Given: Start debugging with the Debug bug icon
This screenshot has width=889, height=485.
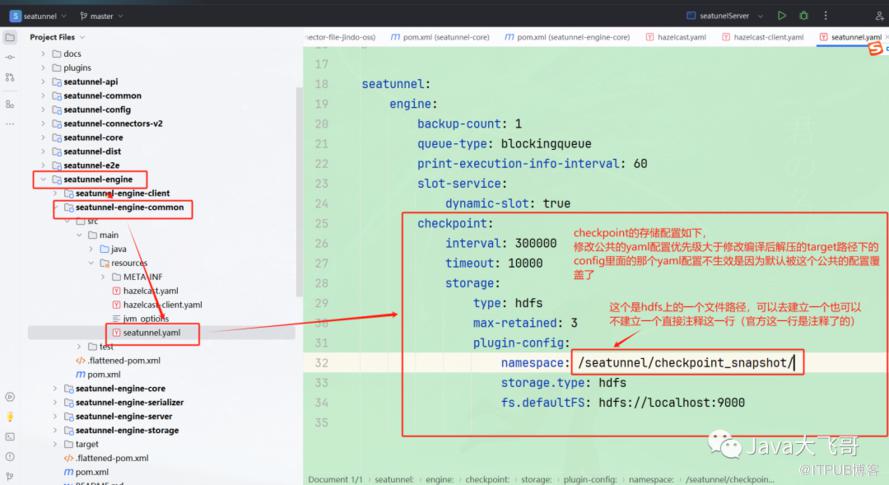Looking at the screenshot, I should (x=804, y=16).
